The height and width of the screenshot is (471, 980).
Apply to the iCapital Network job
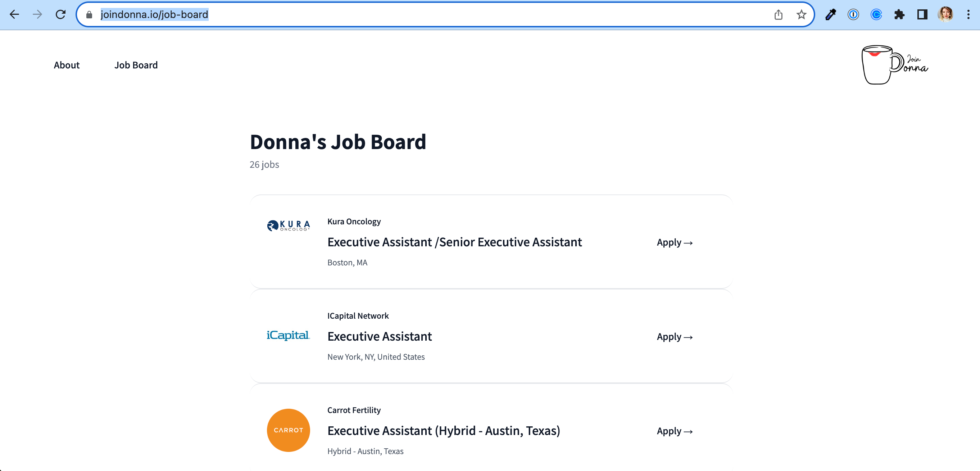674,337
